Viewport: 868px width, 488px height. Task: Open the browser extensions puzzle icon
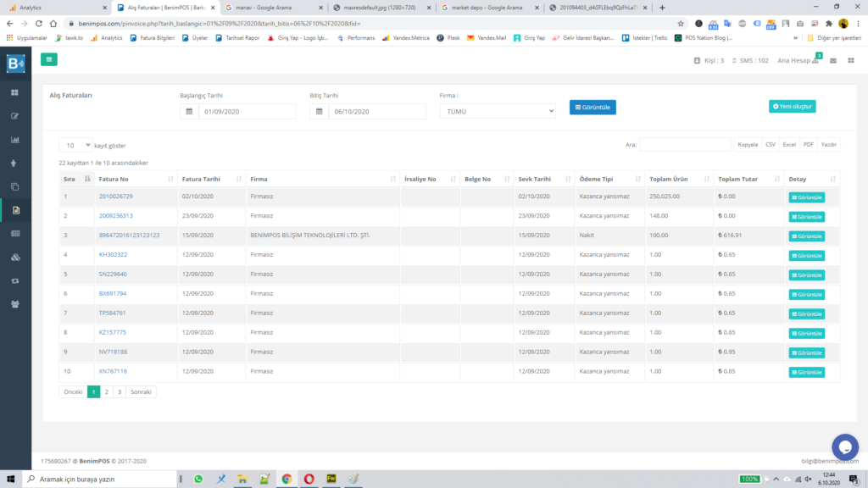pos(829,23)
